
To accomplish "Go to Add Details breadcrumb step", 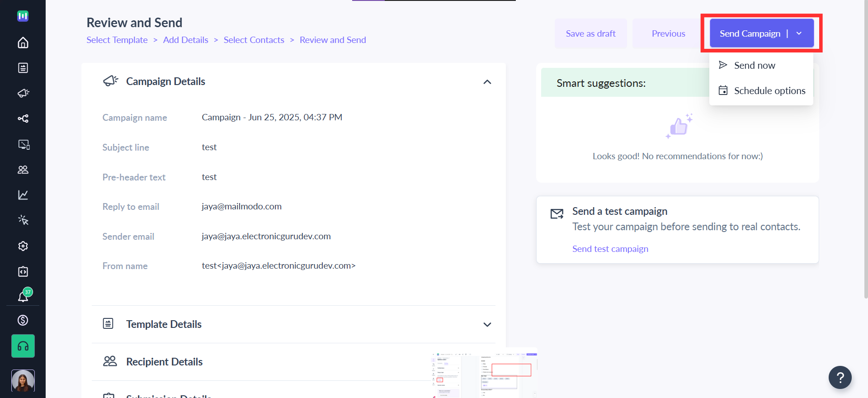I will 185,40.
